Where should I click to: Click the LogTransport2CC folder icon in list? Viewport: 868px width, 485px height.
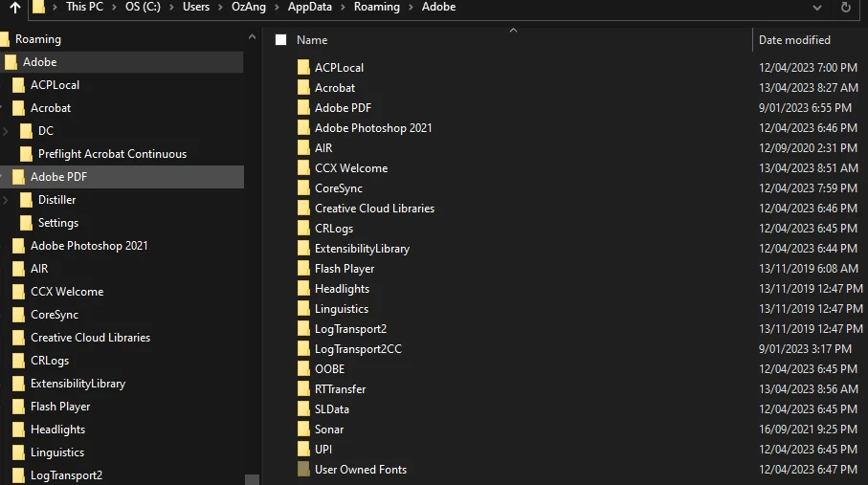click(303, 349)
